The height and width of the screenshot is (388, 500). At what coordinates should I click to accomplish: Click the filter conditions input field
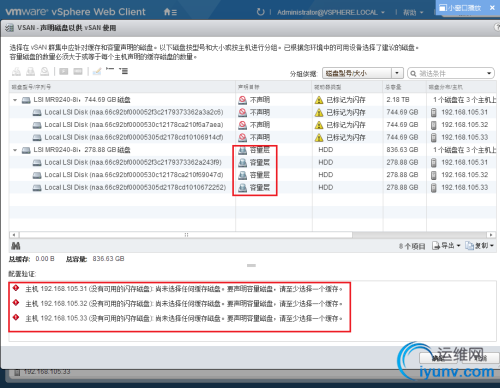(x=450, y=73)
